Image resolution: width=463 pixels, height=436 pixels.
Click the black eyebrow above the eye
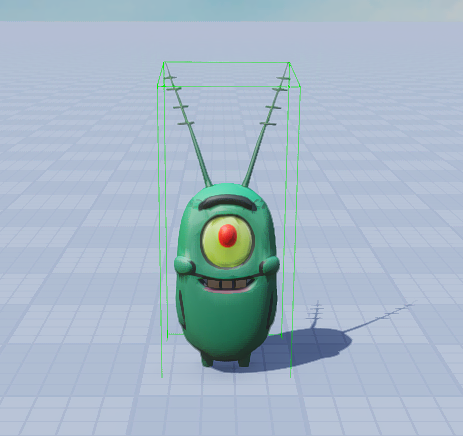pyautogui.click(x=228, y=201)
